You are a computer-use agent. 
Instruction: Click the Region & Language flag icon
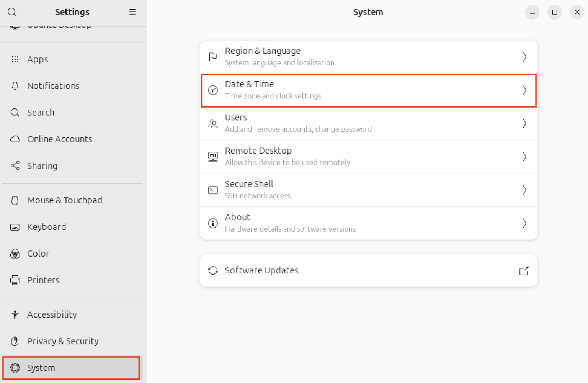tap(213, 57)
